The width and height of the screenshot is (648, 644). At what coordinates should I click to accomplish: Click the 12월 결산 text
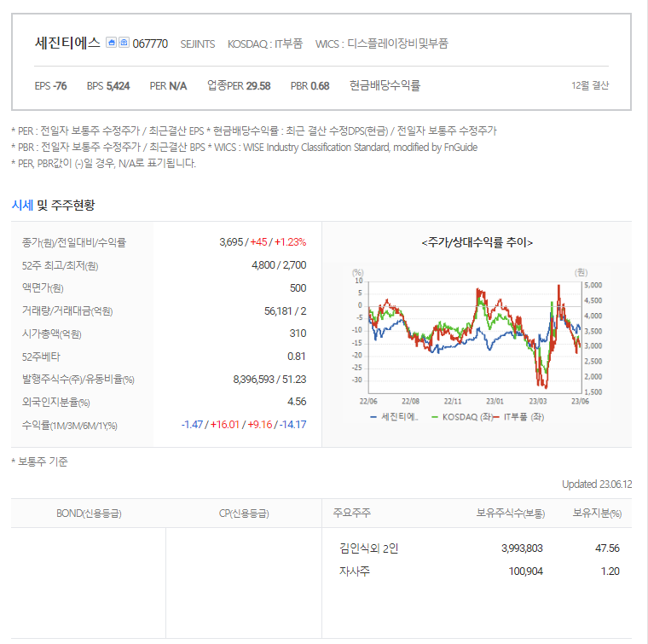590,85
